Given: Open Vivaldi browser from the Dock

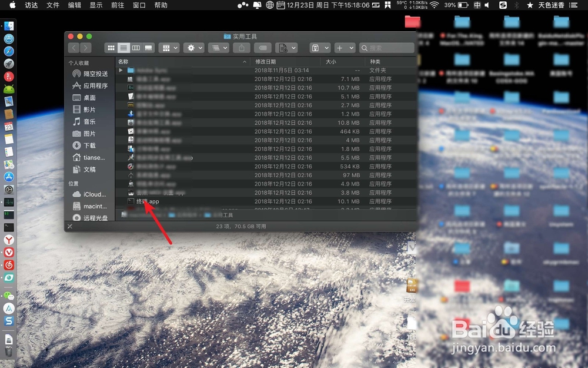Looking at the screenshot, I should tap(9, 253).
